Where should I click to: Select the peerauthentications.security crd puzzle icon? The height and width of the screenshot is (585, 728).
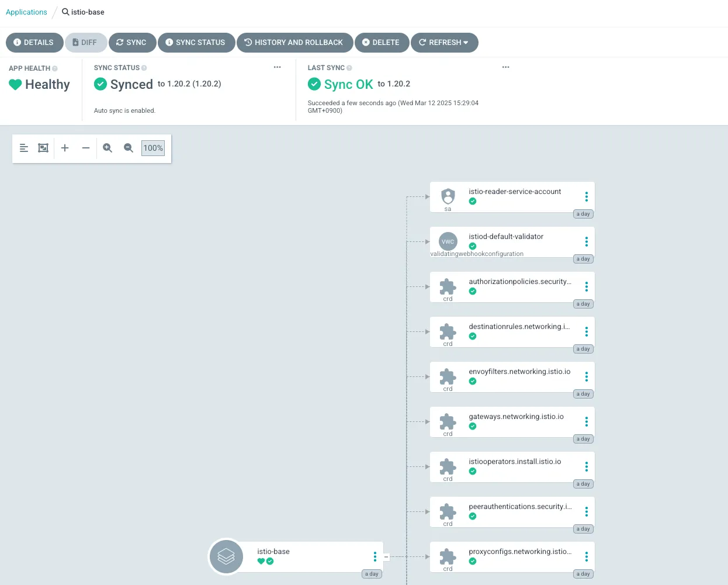coord(448,511)
